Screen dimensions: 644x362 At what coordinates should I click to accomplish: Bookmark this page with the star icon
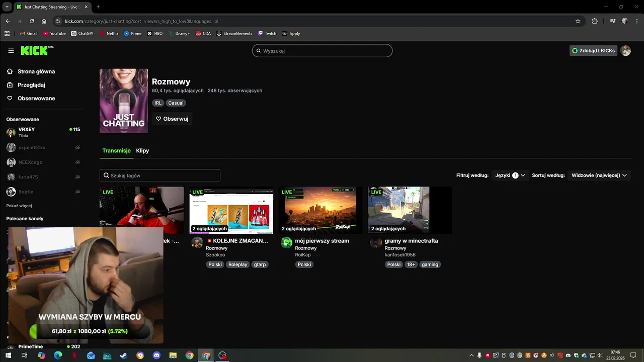[x=578, y=21]
